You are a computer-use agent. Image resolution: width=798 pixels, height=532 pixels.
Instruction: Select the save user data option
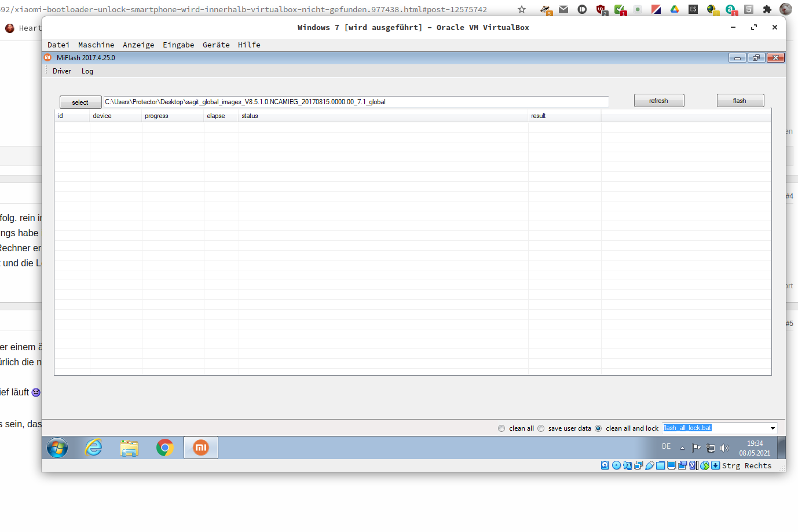[x=541, y=428]
